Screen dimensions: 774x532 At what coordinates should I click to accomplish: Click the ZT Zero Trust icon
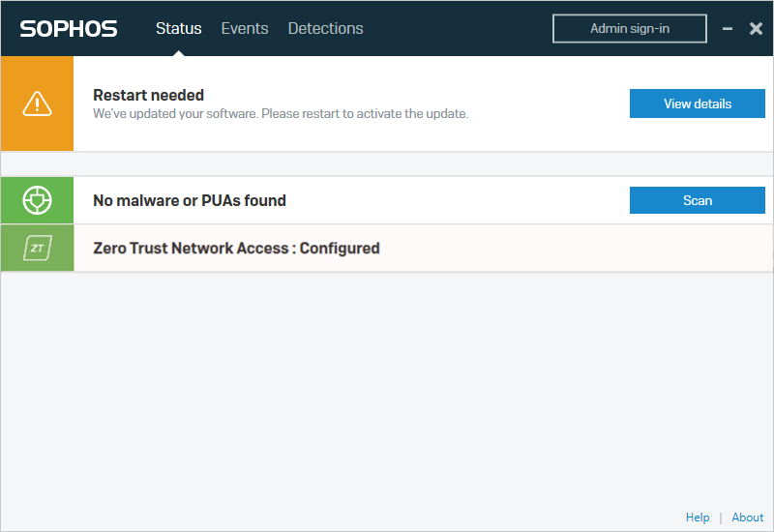pos(37,249)
